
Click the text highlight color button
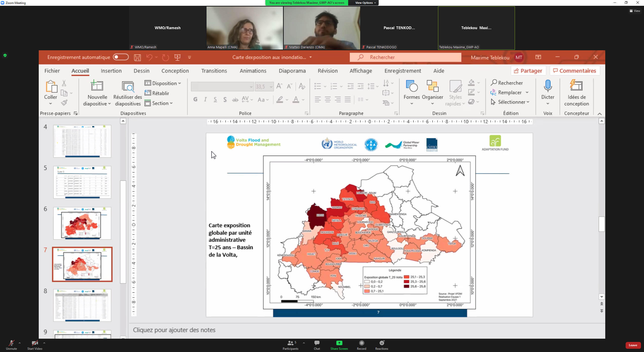coord(280,100)
